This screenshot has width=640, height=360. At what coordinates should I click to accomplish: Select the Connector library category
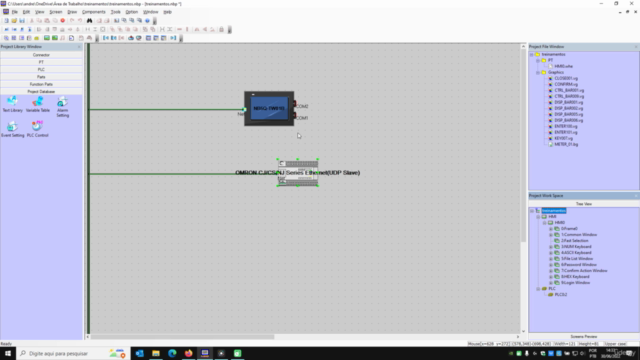[41, 55]
